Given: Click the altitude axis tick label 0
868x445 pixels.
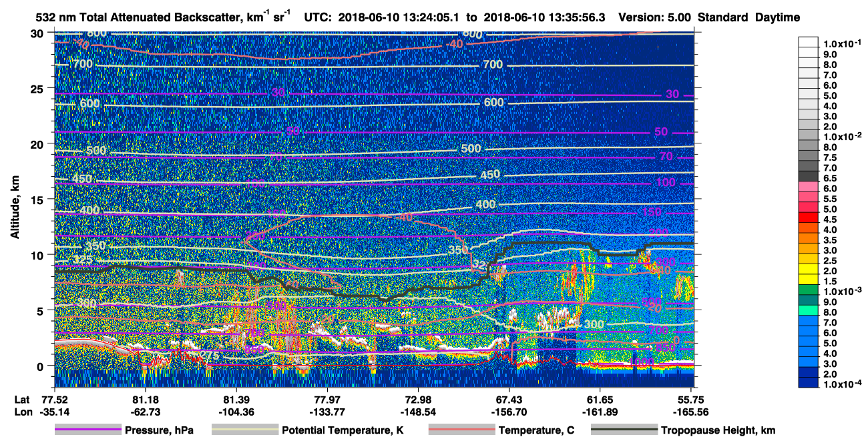Looking at the screenshot, I should [x=41, y=366].
